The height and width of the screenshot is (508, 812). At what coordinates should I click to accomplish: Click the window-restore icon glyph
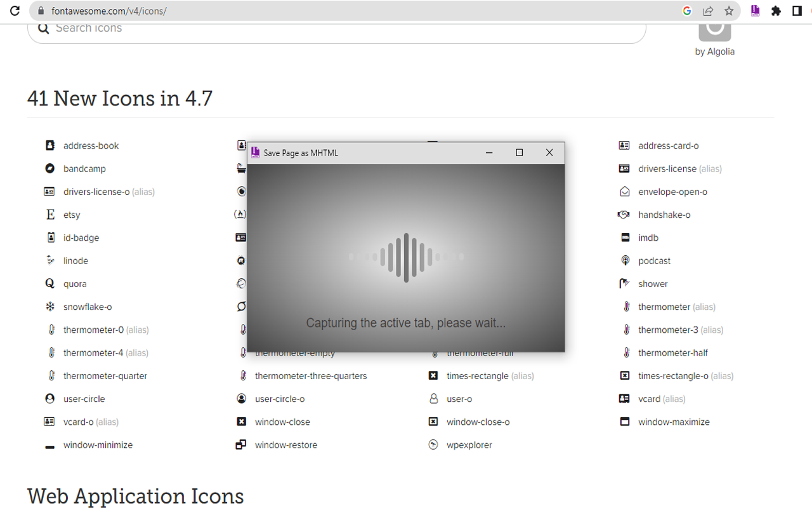coord(241,444)
